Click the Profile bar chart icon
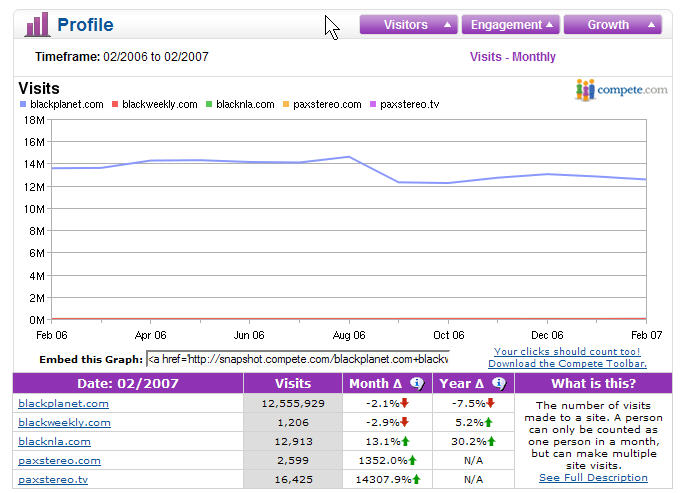The height and width of the screenshot is (493, 688). [x=37, y=25]
